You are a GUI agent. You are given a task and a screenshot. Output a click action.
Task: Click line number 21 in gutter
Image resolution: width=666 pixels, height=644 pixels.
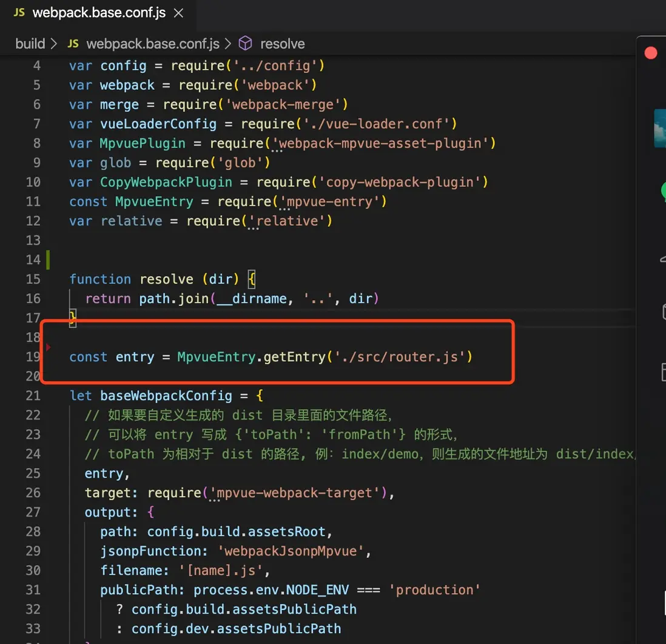(33, 396)
